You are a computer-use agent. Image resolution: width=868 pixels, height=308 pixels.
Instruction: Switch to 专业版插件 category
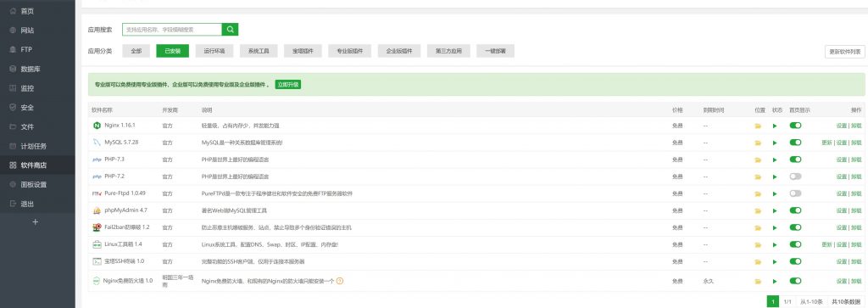point(350,51)
